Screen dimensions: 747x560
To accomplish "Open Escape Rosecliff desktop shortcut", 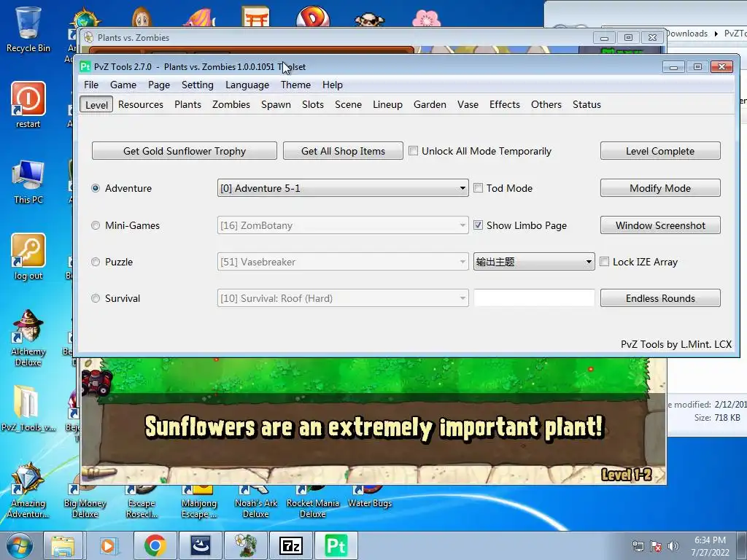I will click(142, 501).
